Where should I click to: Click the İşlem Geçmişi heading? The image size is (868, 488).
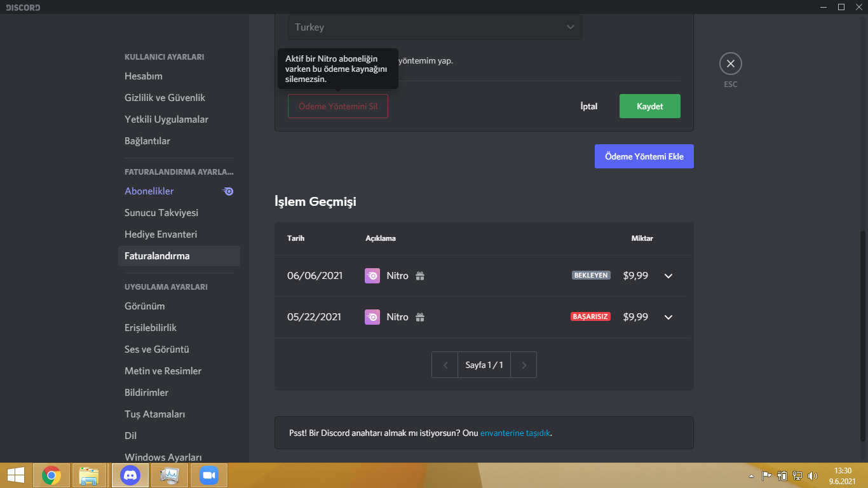[315, 202]
